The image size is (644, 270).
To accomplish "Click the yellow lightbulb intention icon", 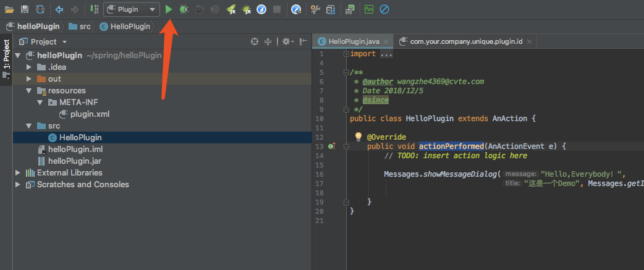I will (358, 136).
